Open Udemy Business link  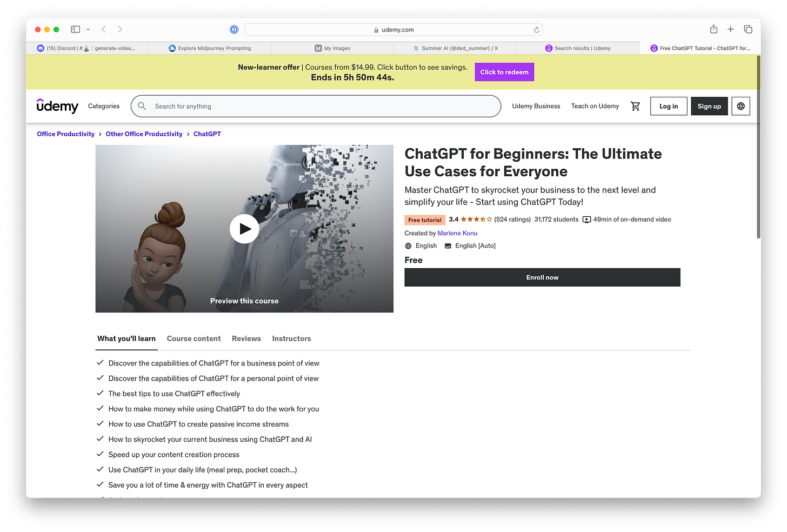click(x=536, y=106)
